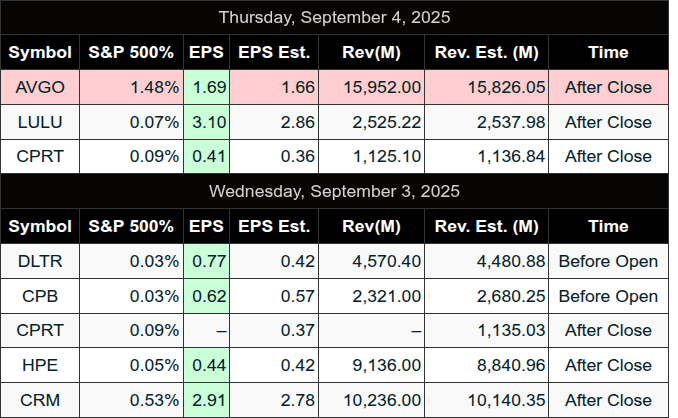Click Rev(M) header in September 3 table
Screen dimensions: 678x418
coord(371,227)
